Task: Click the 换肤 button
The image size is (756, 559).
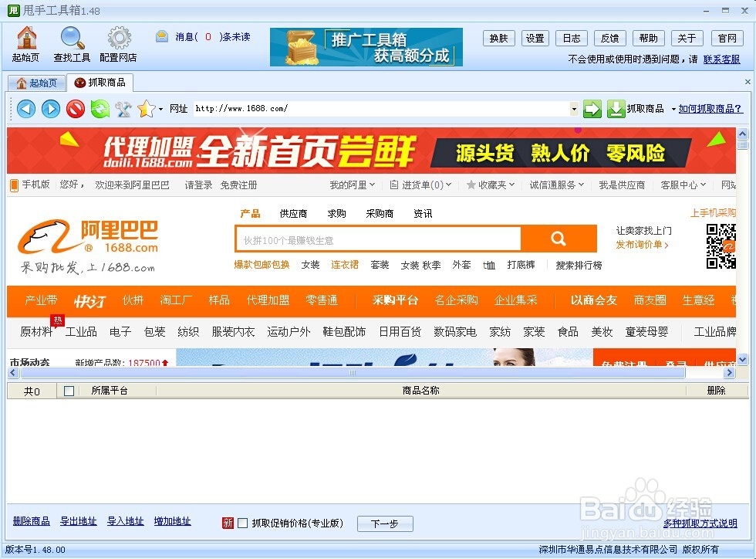Action: point(499,38)
